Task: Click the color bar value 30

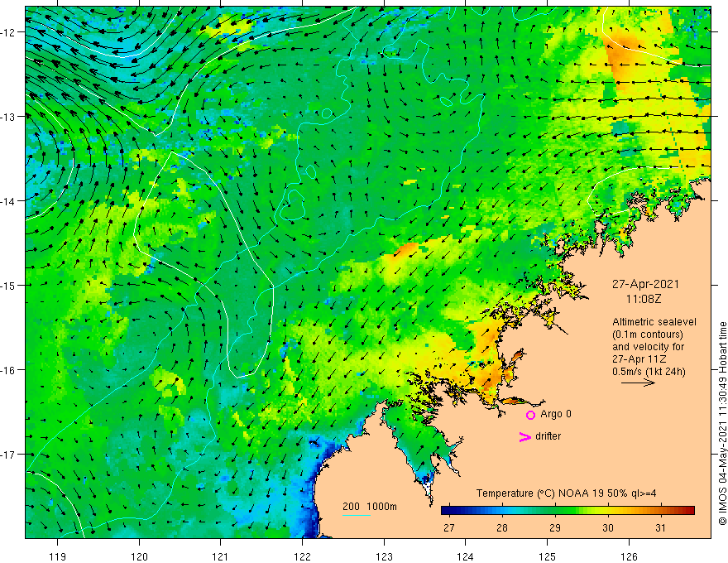Action: coord(608,527)
